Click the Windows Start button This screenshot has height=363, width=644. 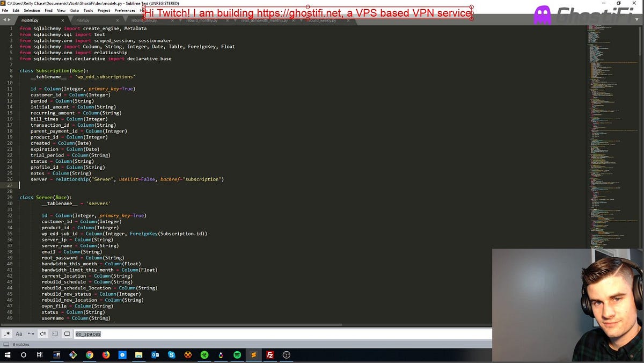pos(7,355)
